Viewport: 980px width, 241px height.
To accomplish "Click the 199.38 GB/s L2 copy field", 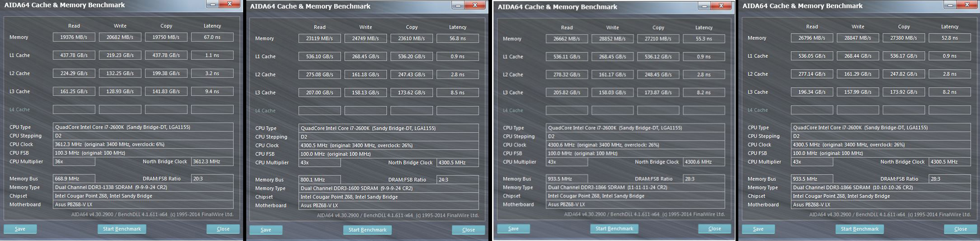I will point(166,73).
